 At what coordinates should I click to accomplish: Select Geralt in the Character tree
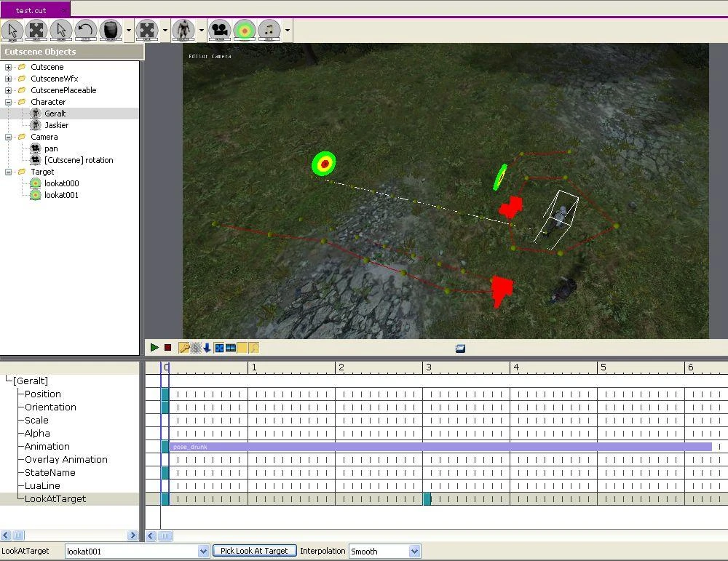55,114
